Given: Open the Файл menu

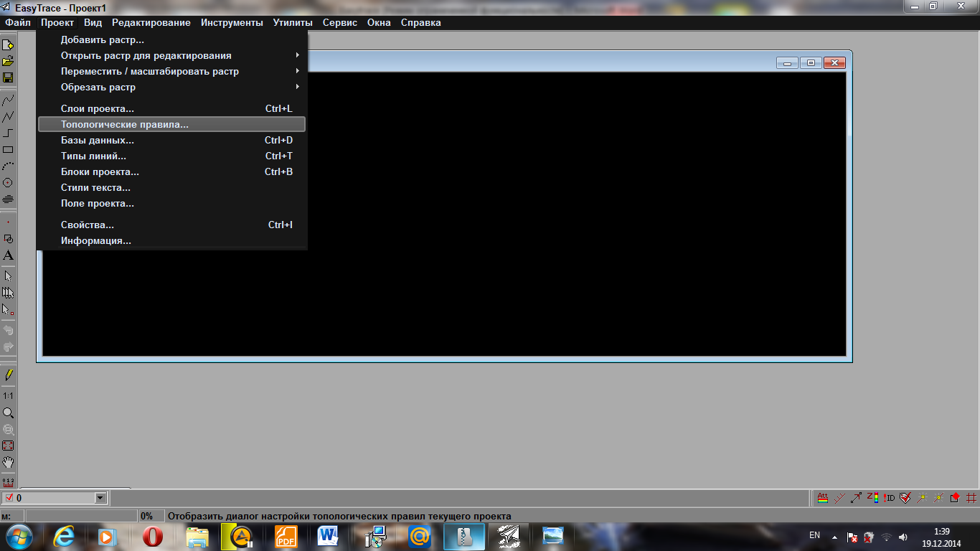Looking at the screenshot, I should tap(18, 22).
